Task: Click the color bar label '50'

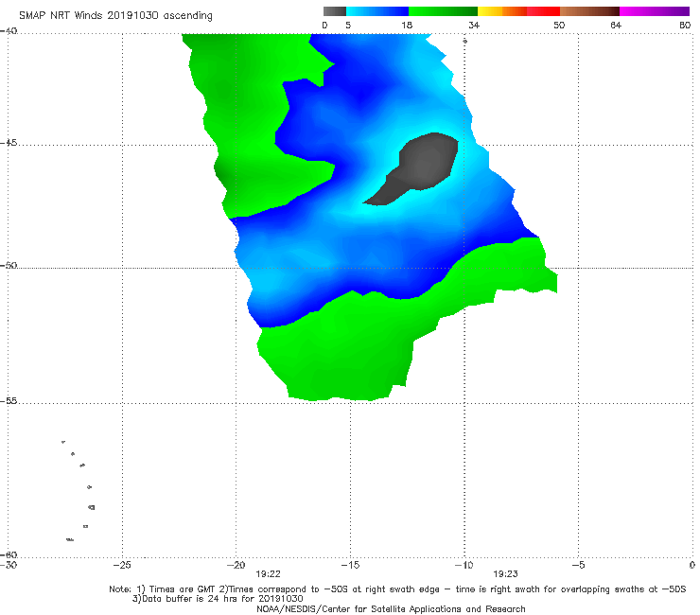Action: (559, 26)
